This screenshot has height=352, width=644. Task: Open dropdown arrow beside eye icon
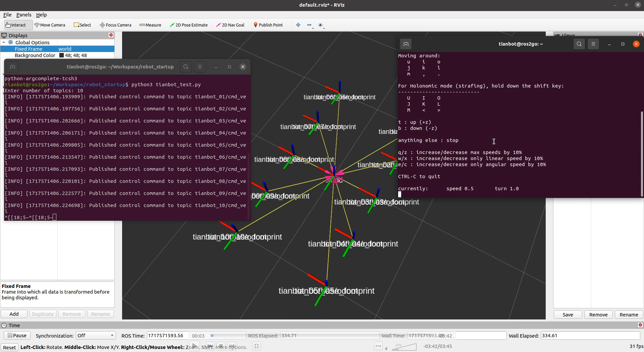coord(324,29)
